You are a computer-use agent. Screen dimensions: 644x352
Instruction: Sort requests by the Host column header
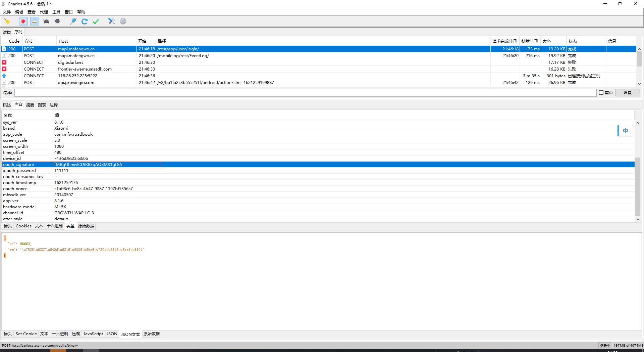(x=96, y=41)
